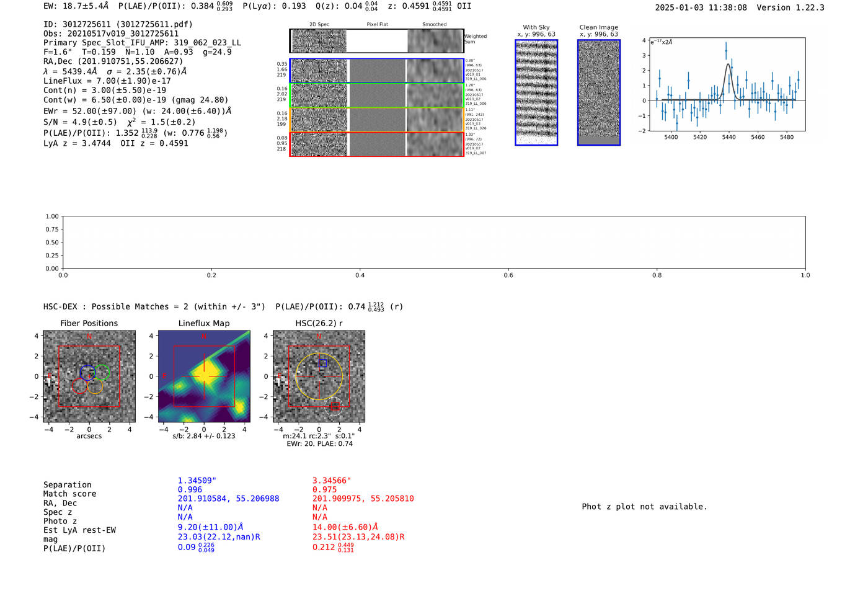Click the 'ID: 3012725611' line
Viewport: 868px width, 591px height.
(x=118, y=25)
